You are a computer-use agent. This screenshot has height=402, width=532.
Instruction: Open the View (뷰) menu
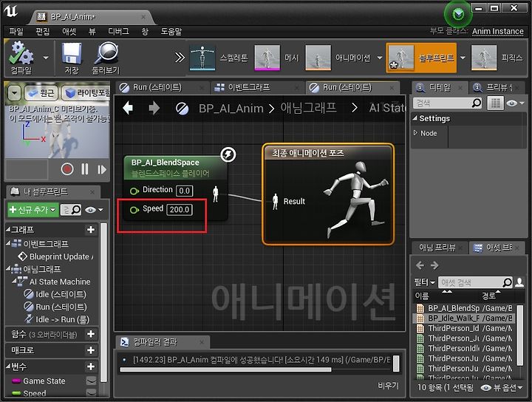tap(92, 32)
